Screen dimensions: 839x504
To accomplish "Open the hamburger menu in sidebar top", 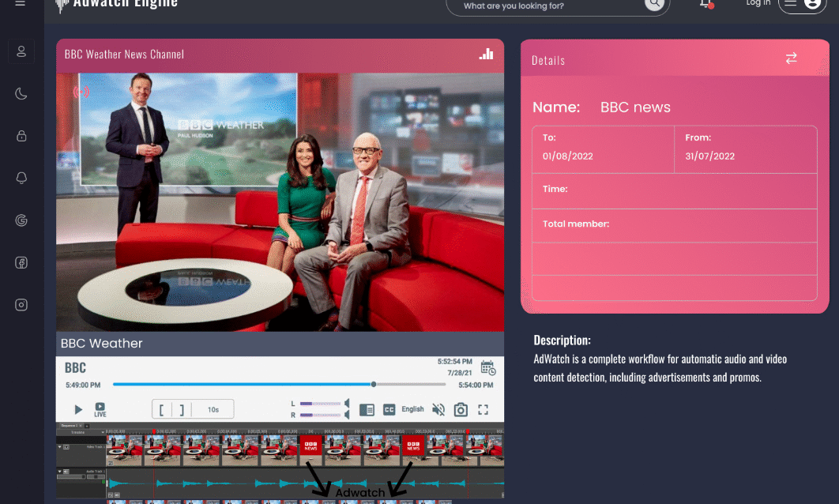I will coord(21,3).
